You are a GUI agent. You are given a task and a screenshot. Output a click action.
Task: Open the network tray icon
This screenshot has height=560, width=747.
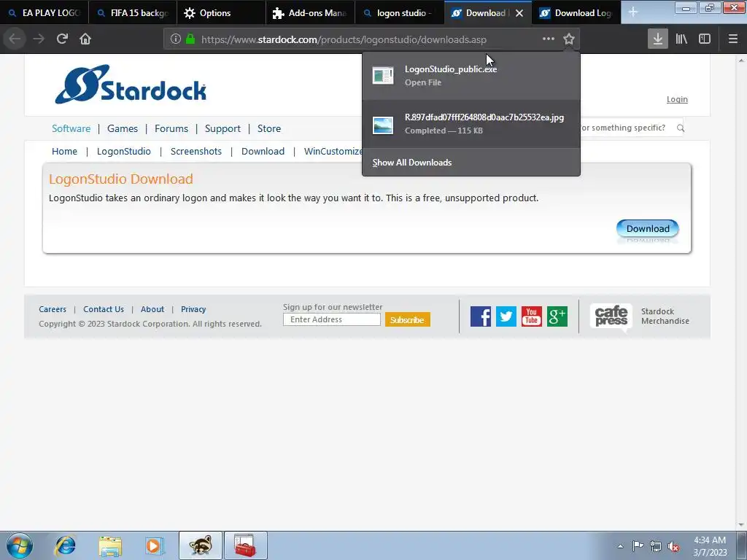point(656,546)
